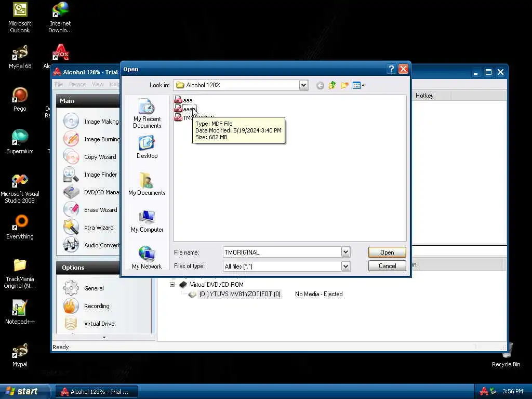Viewport: 532px width, 399px height.
Task: Open Internet Download Manager desktop icon
Action: (60, 17)
